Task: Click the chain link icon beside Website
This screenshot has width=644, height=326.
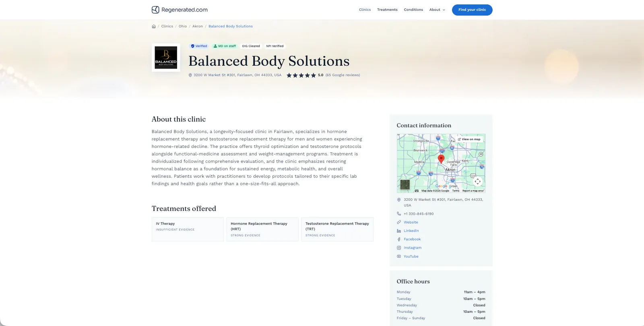Action: tap(399, 222)
